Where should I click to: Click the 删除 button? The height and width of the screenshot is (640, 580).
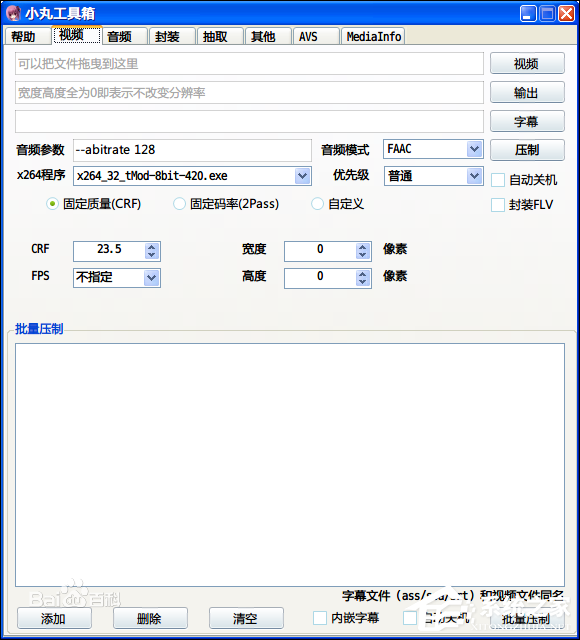click(150, 618)
